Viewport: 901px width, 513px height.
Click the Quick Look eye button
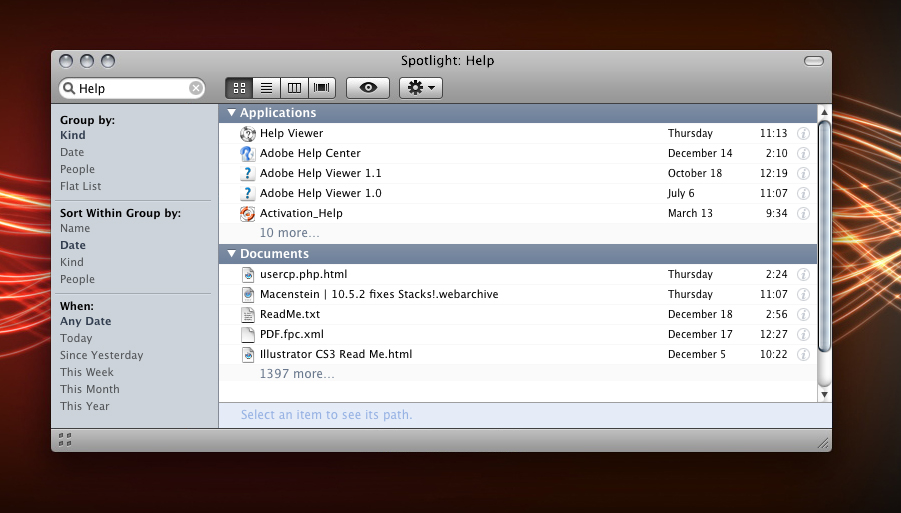pos(368,88)
